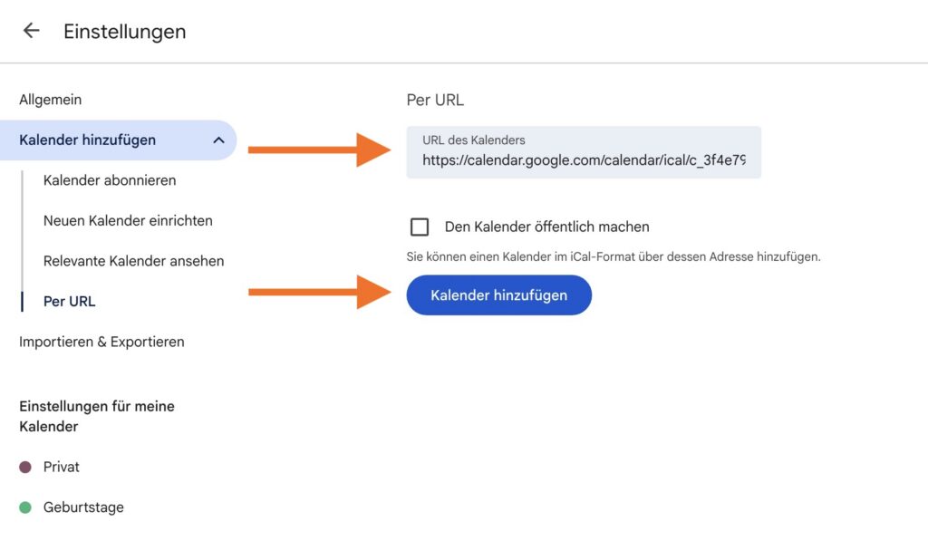
Task: Collapse section using the chevron beside Kalender hinzufügen
Action: pos(218,140)
